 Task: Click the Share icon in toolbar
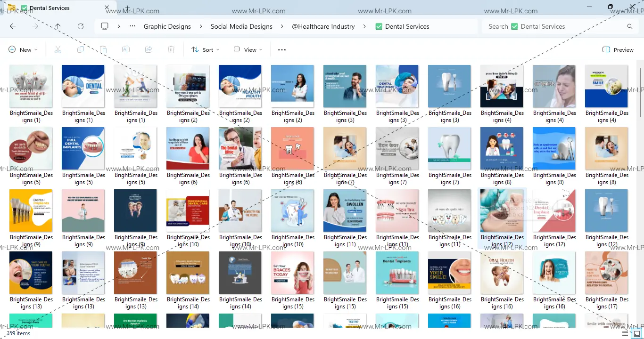pyautogui.click(x=149, y=49)
